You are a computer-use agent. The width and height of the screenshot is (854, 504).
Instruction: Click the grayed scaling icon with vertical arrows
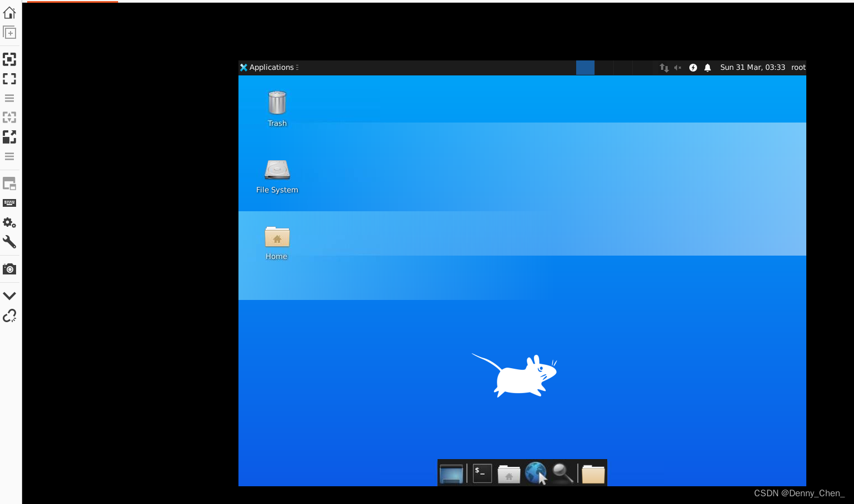click(x=9, y=118)
